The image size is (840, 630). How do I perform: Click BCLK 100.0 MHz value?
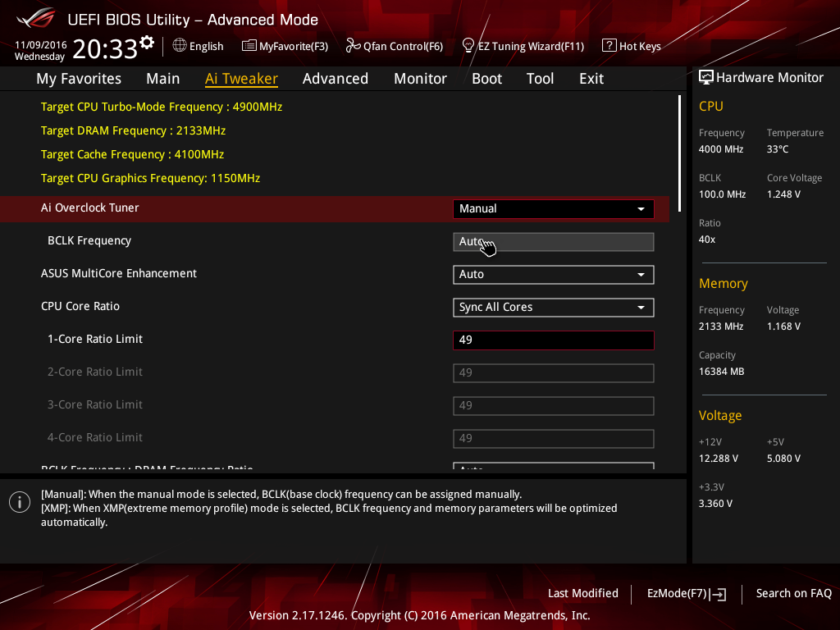(x=722, y=194)
